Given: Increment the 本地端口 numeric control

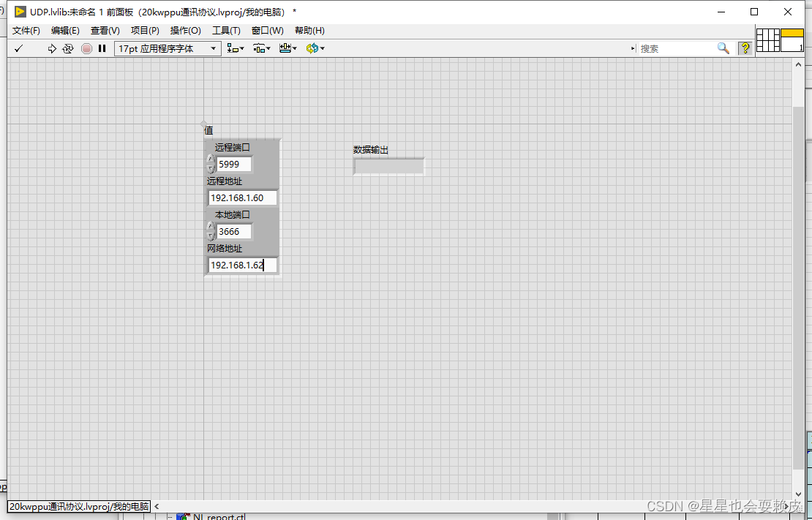Looking at the screenshot, I should pyautogui.click(x=211, y=226).
